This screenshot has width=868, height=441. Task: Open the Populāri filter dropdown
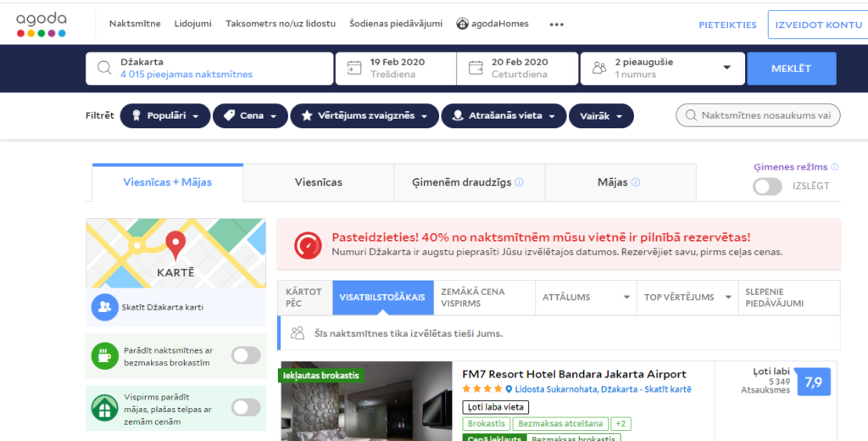coord(165,116)
